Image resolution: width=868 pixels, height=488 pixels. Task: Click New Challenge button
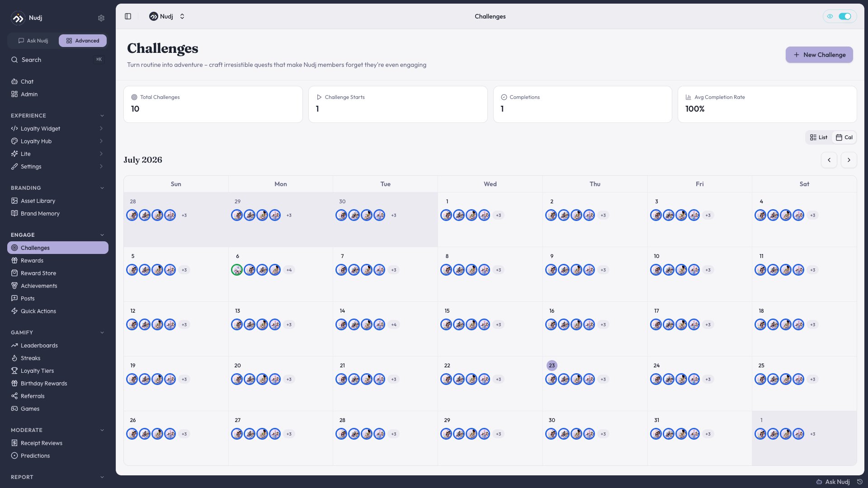click(x=819, y=55)
